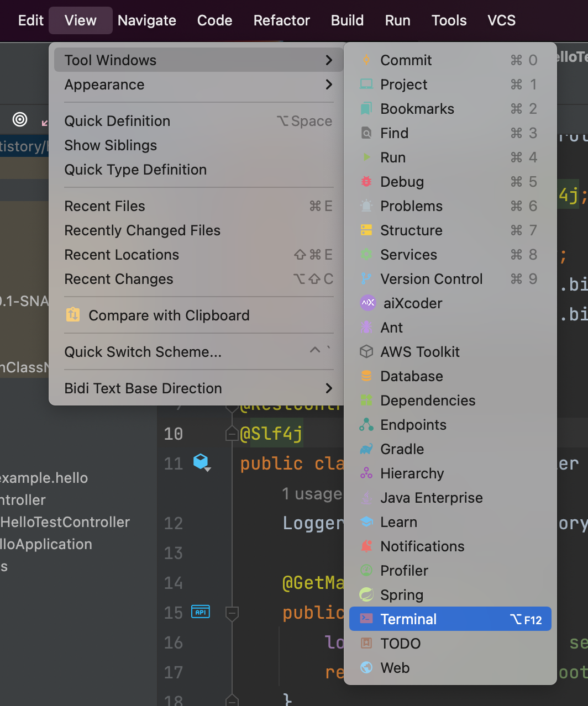Collapse the method fold marker at line 15
The height and width of the screenshot is (706, 588).
[232, 613]
